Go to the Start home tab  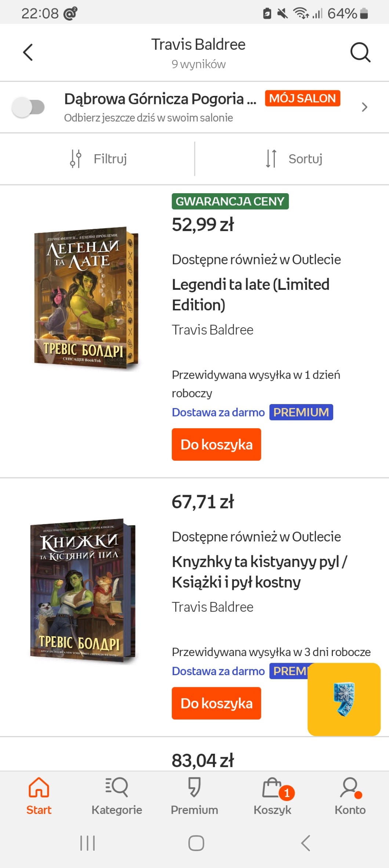(39, 795)
